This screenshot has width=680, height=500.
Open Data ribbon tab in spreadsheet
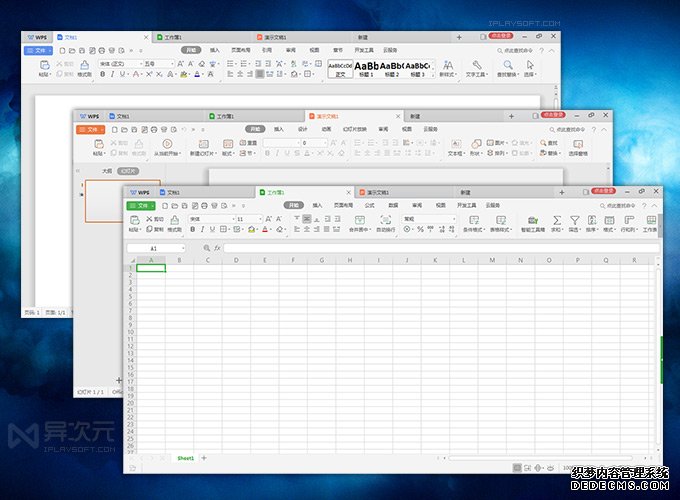pos(393,205)
